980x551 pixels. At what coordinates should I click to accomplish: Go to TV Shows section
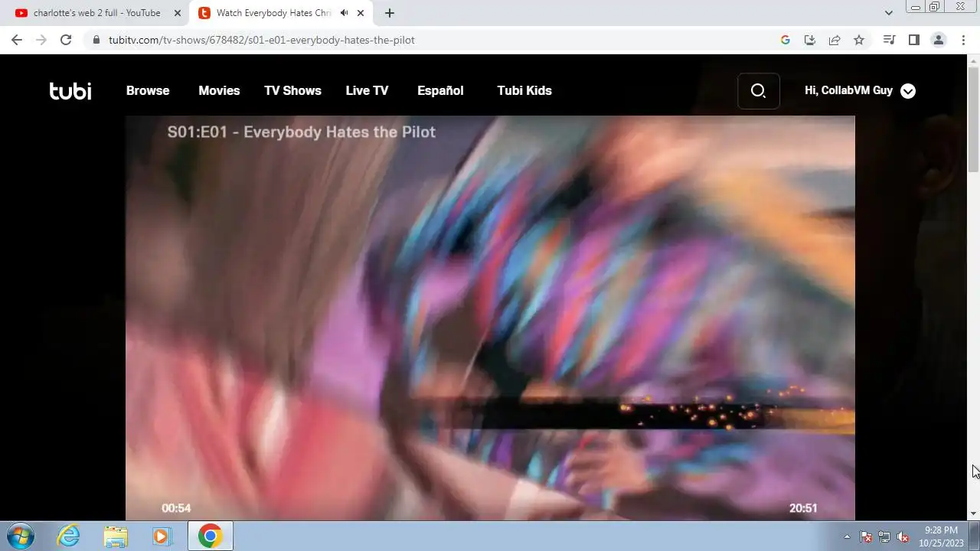coord(292,90)
